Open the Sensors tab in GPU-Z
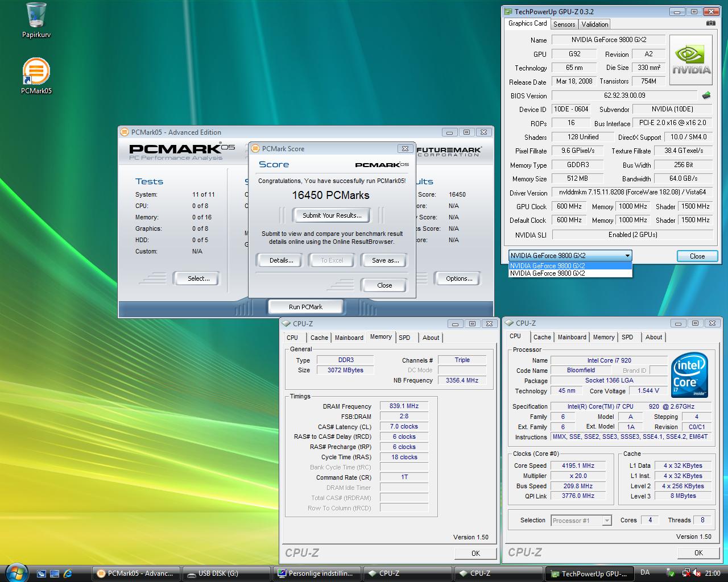 (x=564, y=24)
